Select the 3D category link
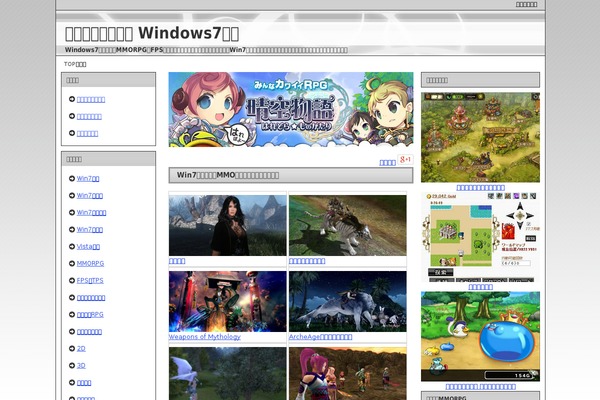Image resolution: width=600 pixels, height=400 pixels. pos(81,366)
